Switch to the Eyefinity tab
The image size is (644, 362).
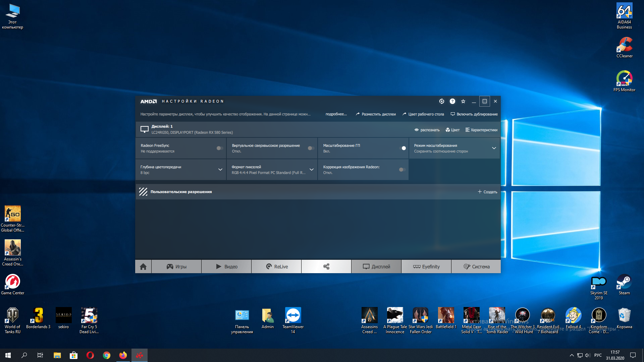(x=426, y=266)
